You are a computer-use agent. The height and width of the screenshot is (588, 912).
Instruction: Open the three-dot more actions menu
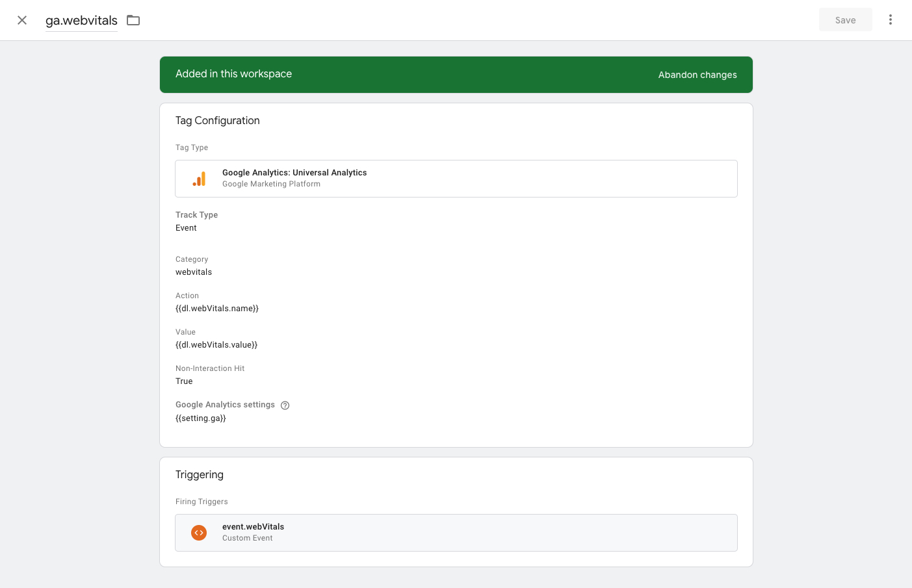coord(890,20)
